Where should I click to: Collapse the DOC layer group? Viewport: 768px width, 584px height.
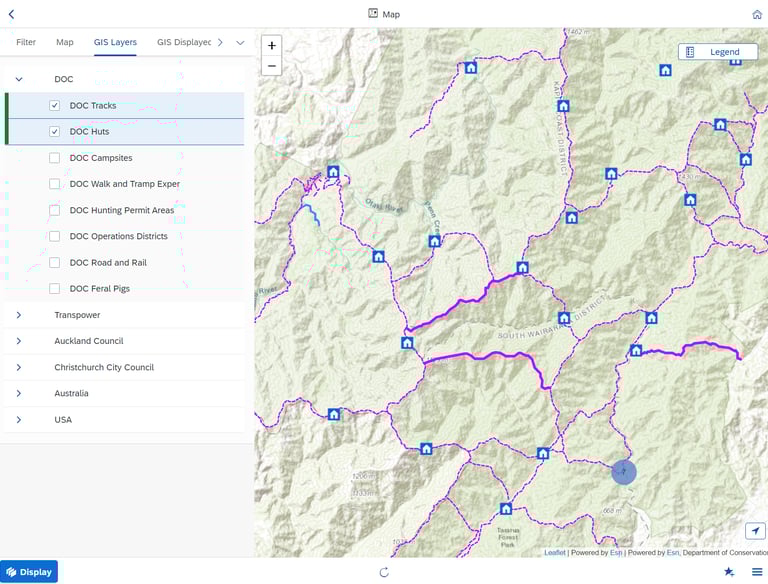click(19, 79)
